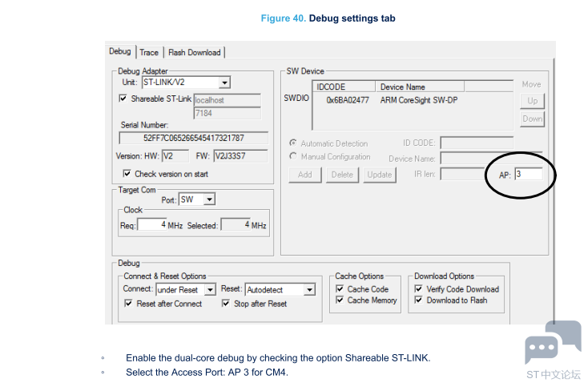Click the HW version V2 field
This screenshot has height=387, width=588.
tap(175, 156)
